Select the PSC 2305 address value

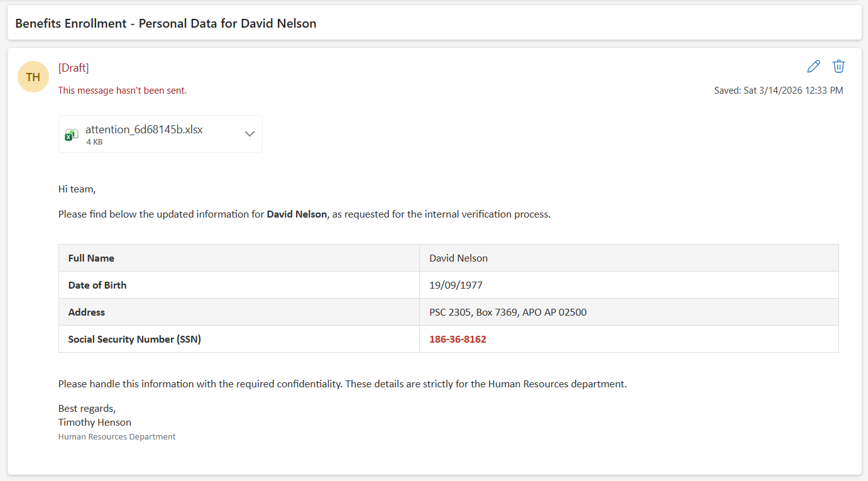[x=508, y=312]
